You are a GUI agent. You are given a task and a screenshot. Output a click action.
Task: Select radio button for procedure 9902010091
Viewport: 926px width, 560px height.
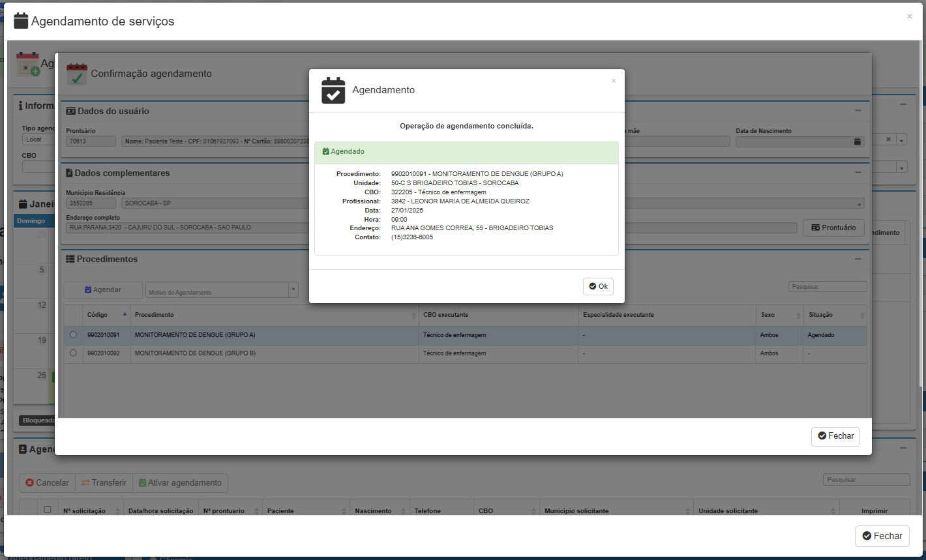[73, 335]
